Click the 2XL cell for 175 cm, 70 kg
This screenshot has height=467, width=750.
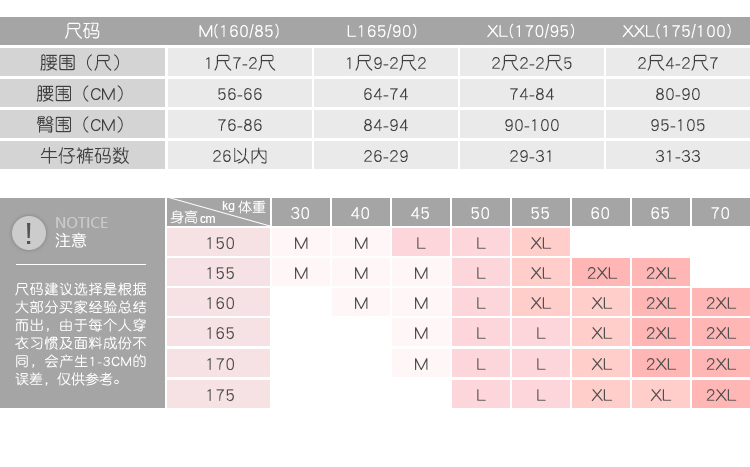720,395
